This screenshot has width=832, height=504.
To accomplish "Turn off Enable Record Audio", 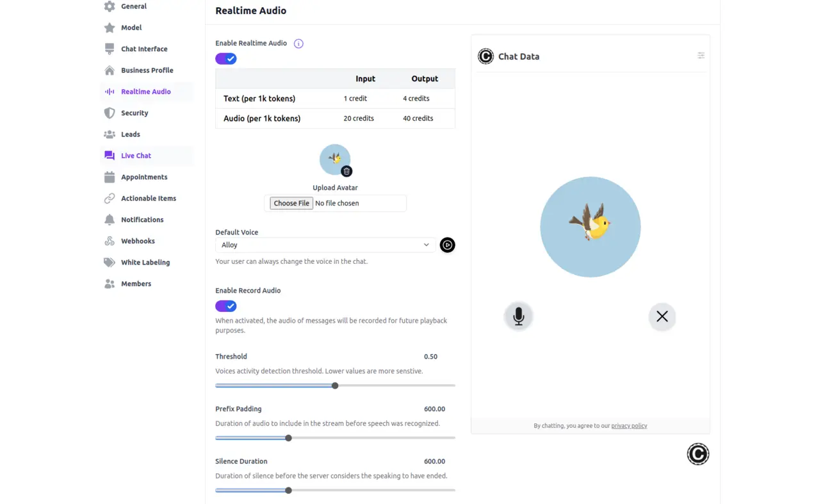I will coord(225,305).
